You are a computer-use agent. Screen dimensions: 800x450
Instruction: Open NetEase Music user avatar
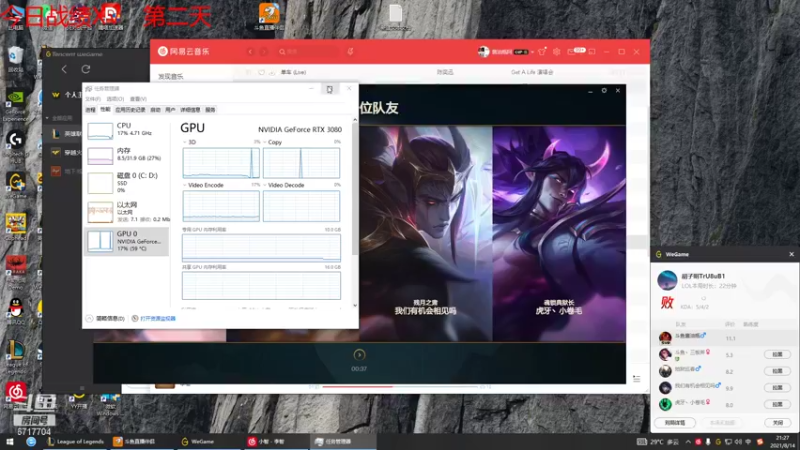[x=483, y=52]
